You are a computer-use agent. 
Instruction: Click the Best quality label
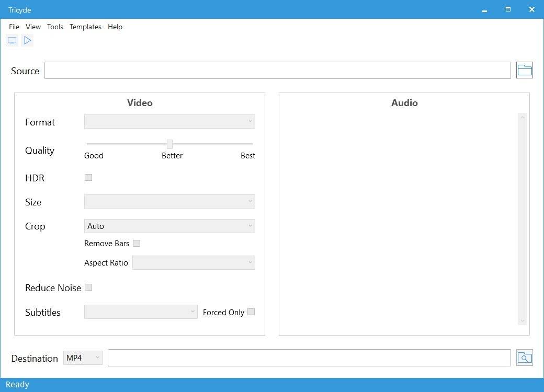248,156
